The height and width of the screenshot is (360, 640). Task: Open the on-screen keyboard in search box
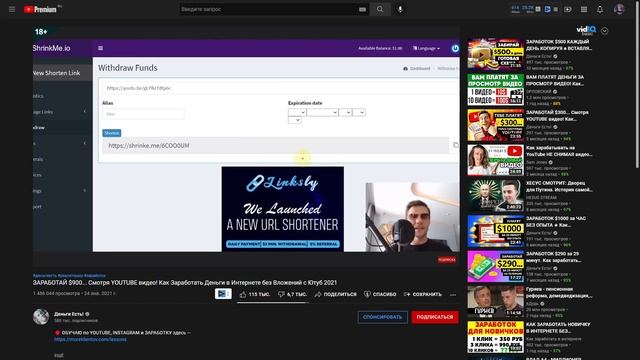pos(362,9)
